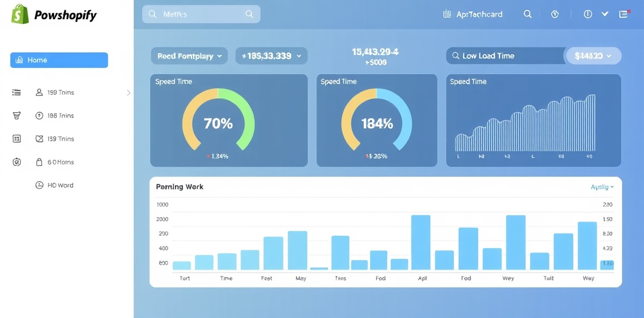Open the calendar icon in the left sidebar
The height and width of the screenshot is (318, 644).
click(x=16, y=139)
